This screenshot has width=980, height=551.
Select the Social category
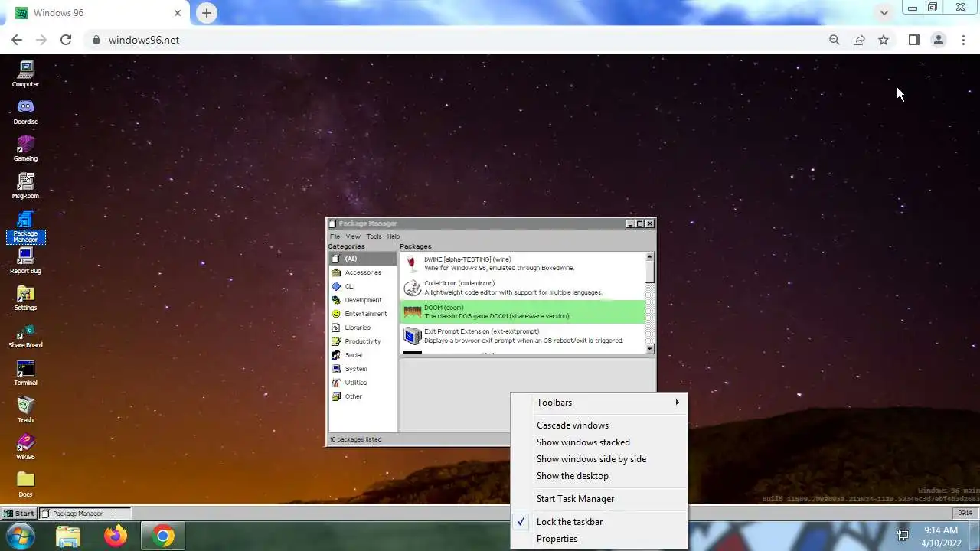363,355
